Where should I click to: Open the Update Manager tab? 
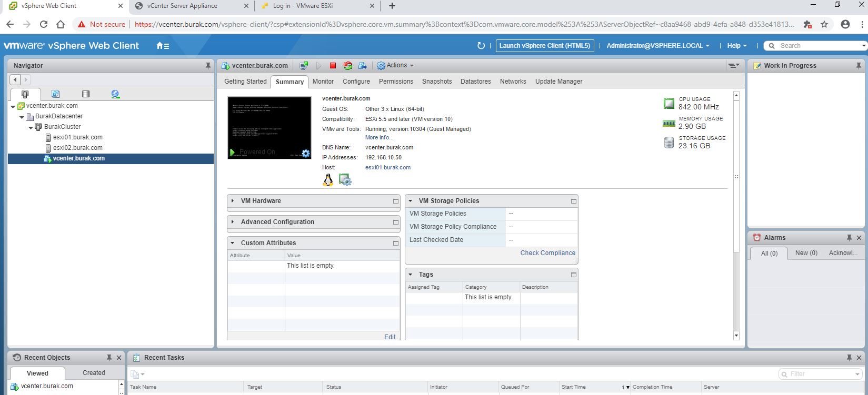tap(559, 82)
